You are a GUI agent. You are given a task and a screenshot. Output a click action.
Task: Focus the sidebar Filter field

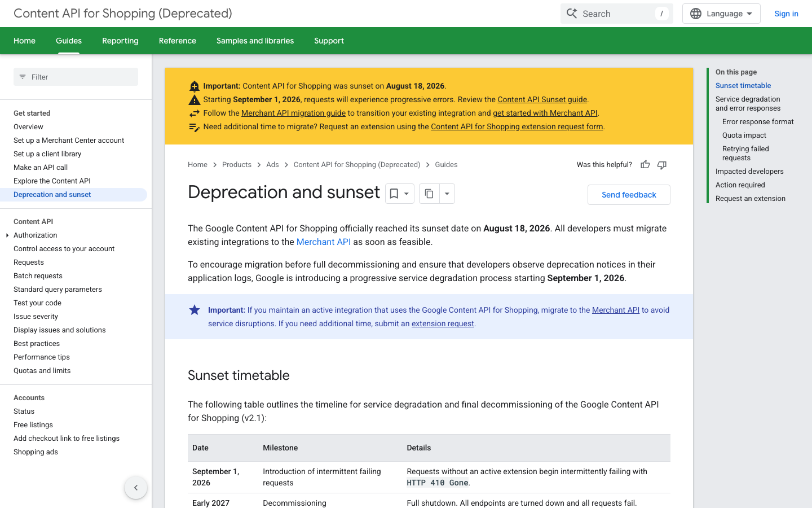(76, 77)
